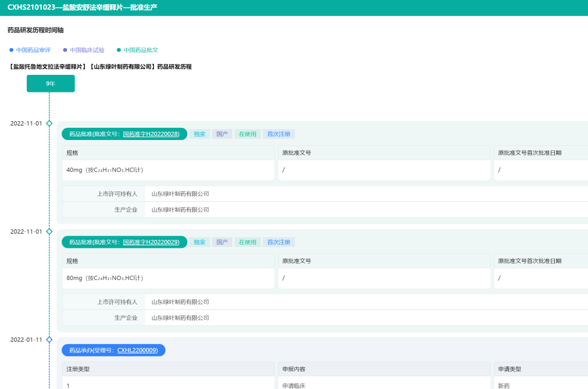Click the page title CXHS2101023 header
This screenshot has width=588, height=389.
tap(82, 7)
